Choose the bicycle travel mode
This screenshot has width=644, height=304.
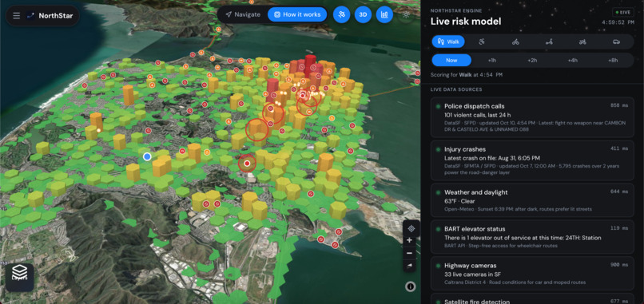(515, 41)
